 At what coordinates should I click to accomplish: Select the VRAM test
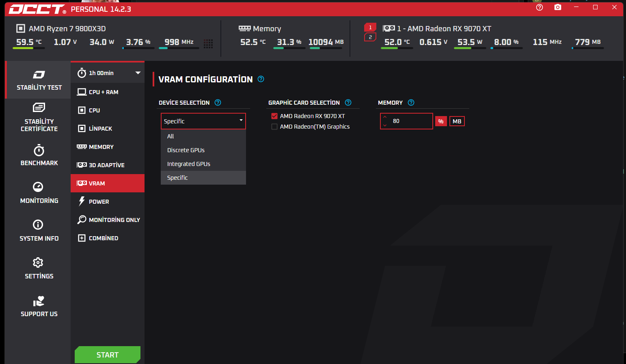pos(108,183)
